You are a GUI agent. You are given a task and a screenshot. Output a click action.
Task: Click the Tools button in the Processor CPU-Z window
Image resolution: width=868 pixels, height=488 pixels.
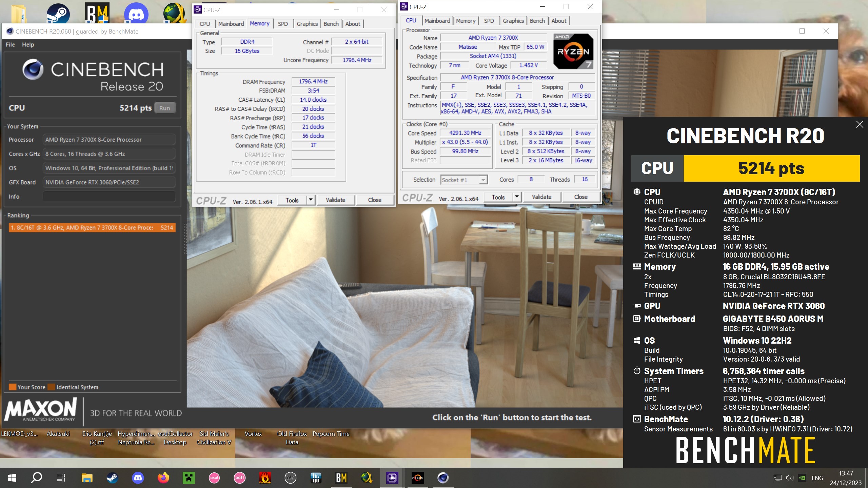[x=498, y=197]
